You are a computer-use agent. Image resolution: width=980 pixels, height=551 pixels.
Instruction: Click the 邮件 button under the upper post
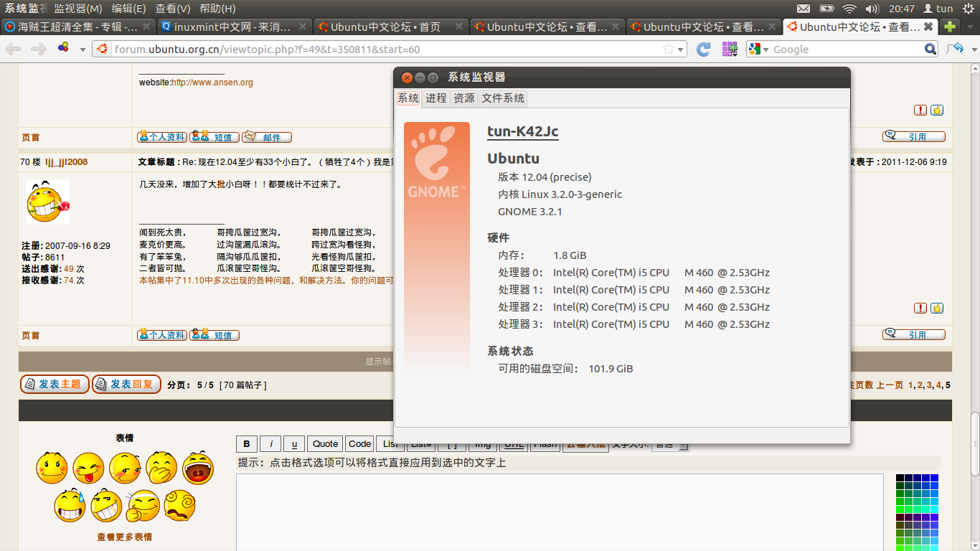[x=266, y=137]
